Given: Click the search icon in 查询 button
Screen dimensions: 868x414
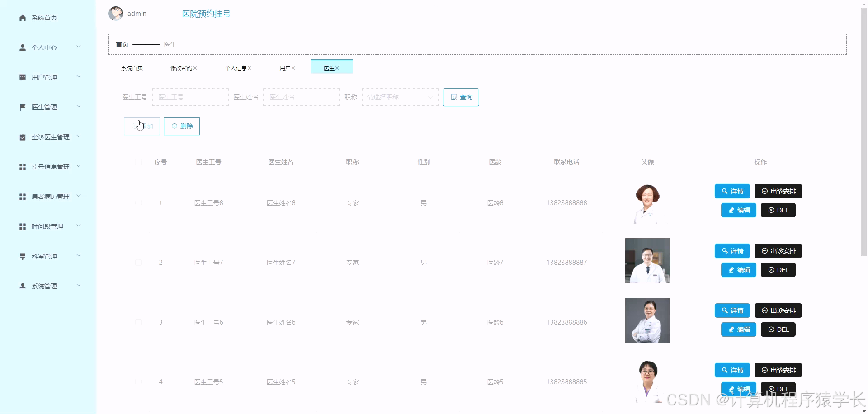Looking at the screenshot, I should click(x=454, y=97).
